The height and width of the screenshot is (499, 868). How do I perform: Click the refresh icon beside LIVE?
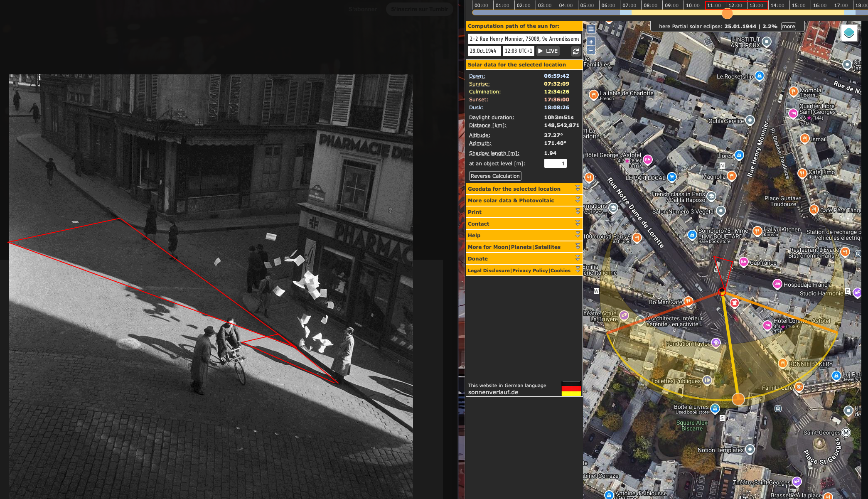coord(575,51)
